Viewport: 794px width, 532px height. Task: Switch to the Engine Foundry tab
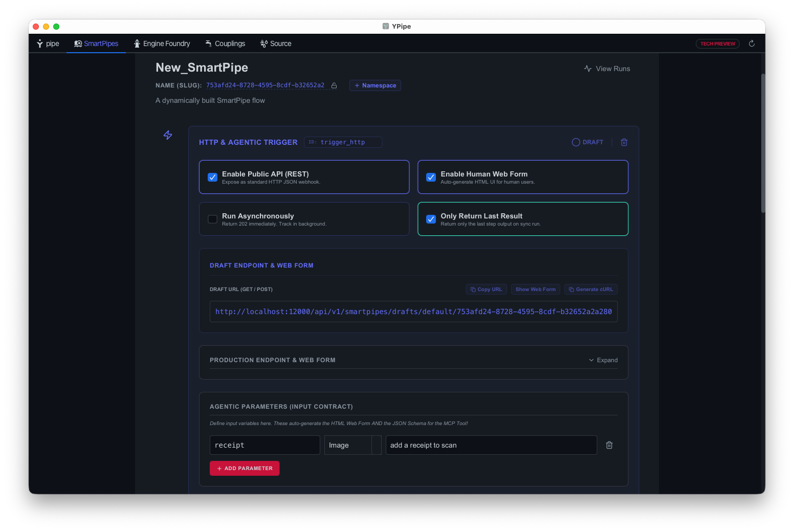(162, 43)
